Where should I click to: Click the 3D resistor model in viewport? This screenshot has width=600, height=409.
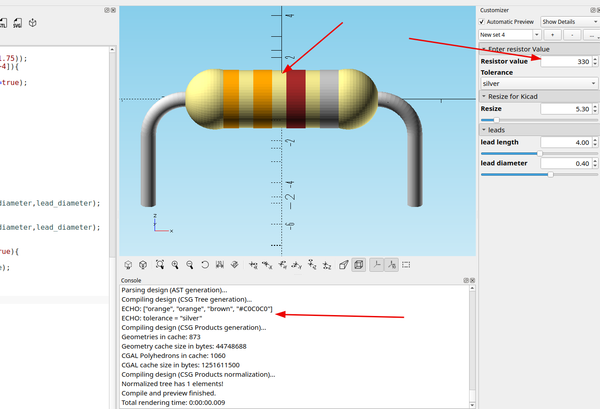pos(282,99)
